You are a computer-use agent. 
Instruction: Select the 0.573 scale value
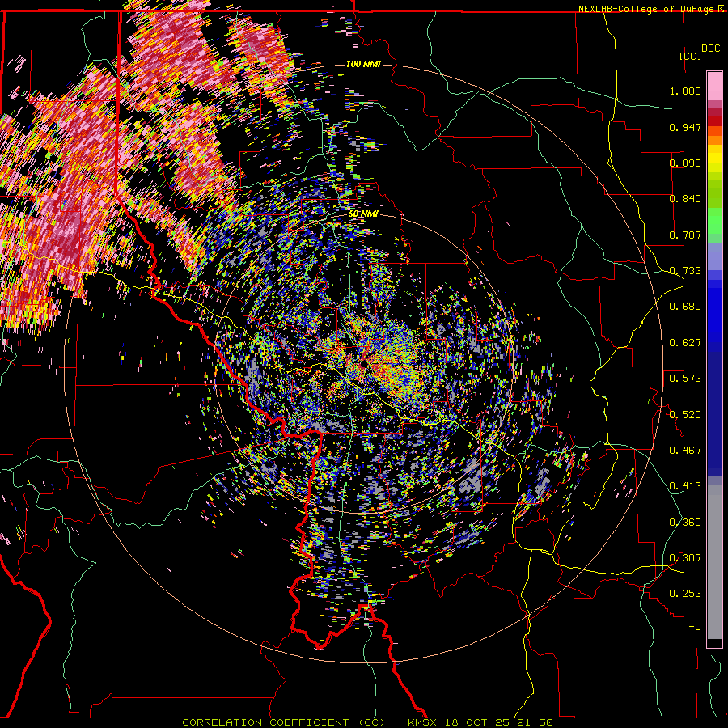pyautogui.click(x=685, y=379)
